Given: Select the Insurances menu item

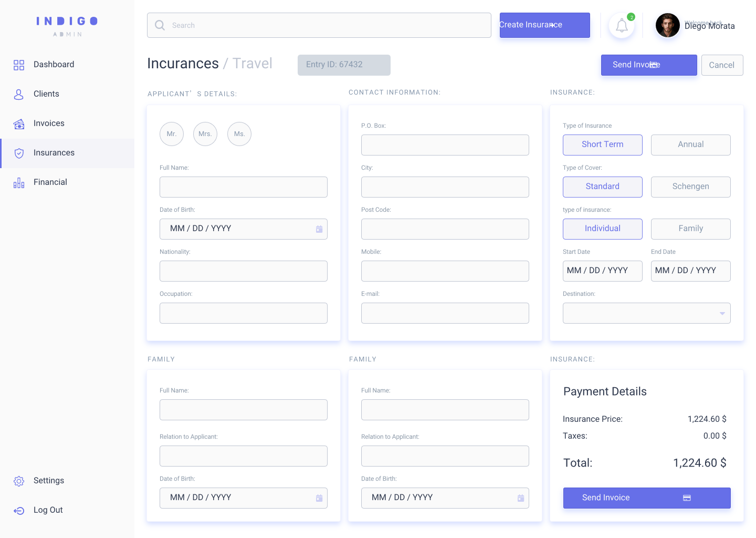Looking at the screenshot, I should coord(67,153).
